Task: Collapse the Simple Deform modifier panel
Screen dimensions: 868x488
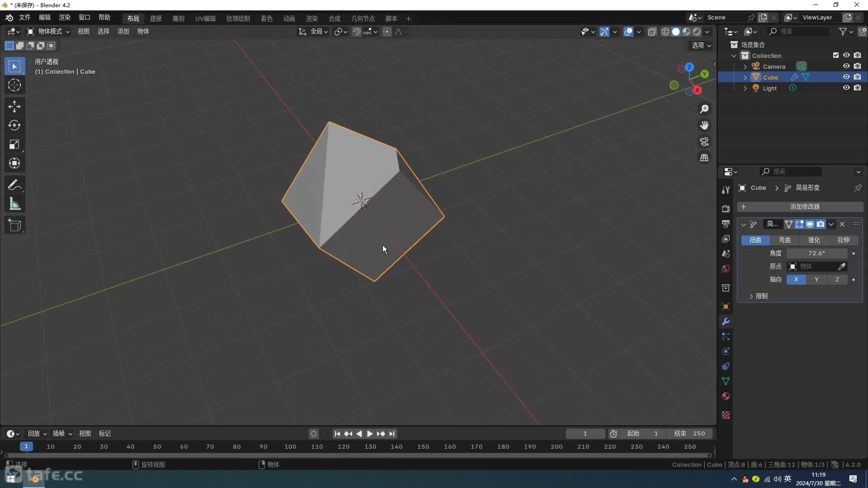Action: tap(744, 225)
